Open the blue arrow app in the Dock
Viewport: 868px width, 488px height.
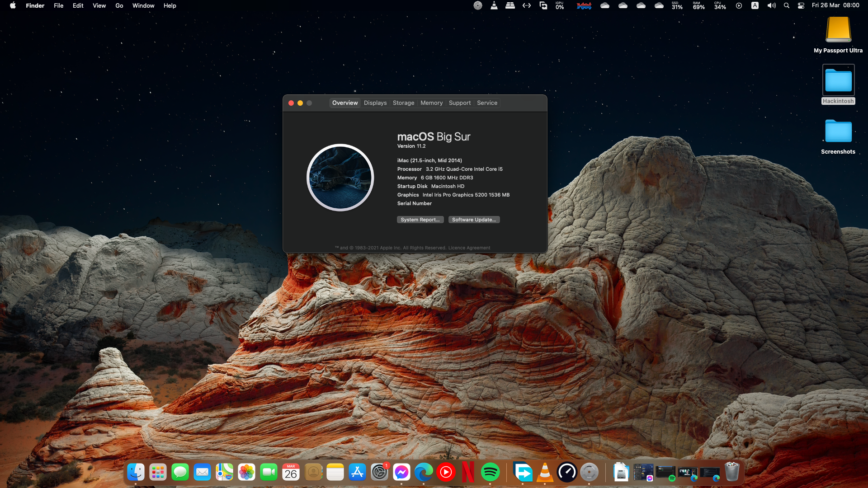click(523, 473)
